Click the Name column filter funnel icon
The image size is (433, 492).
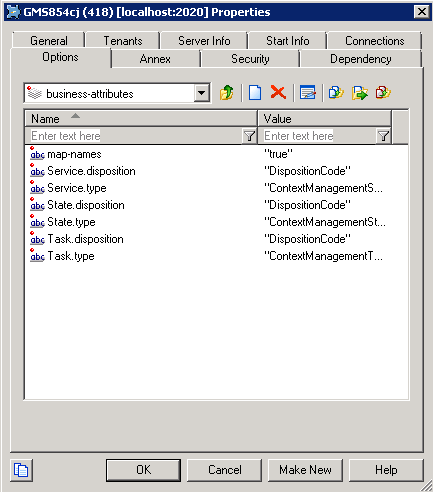tap(249, 136)
